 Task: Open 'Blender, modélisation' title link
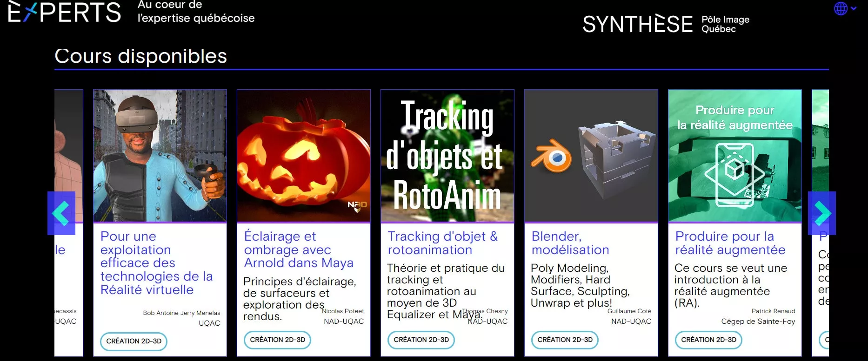point(570,243)
